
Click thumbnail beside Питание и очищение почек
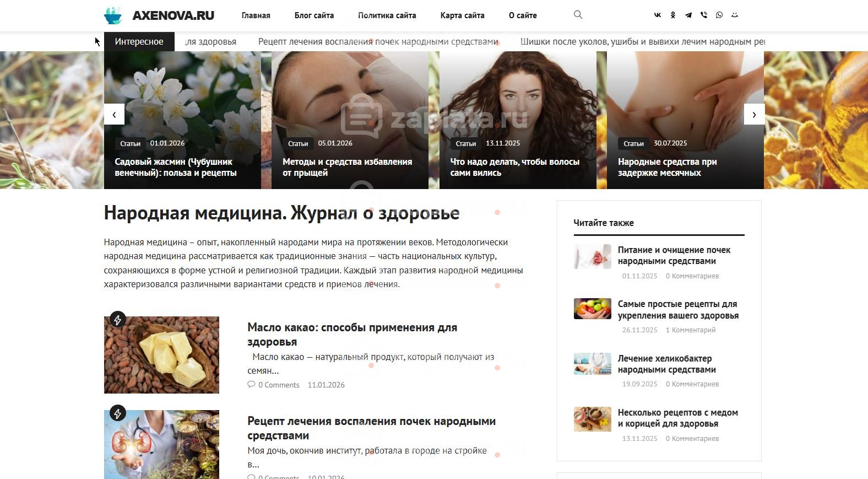tap(593, 257)
